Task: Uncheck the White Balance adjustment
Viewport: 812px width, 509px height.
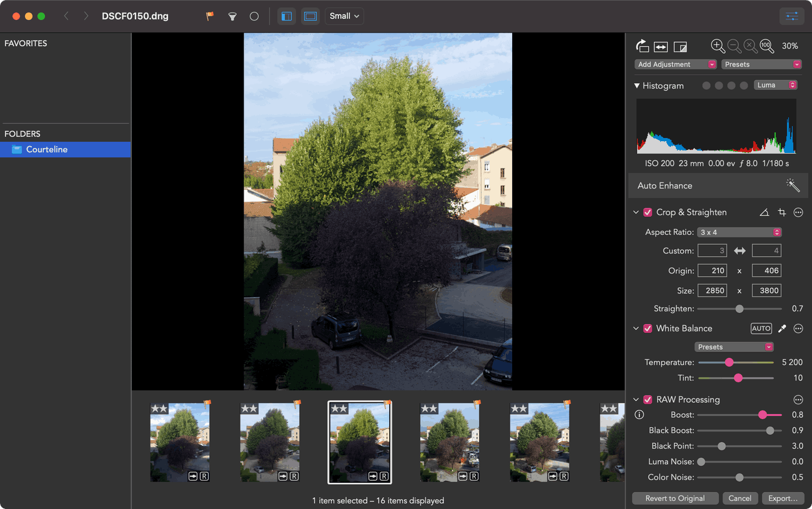Action: pos(648,329)
